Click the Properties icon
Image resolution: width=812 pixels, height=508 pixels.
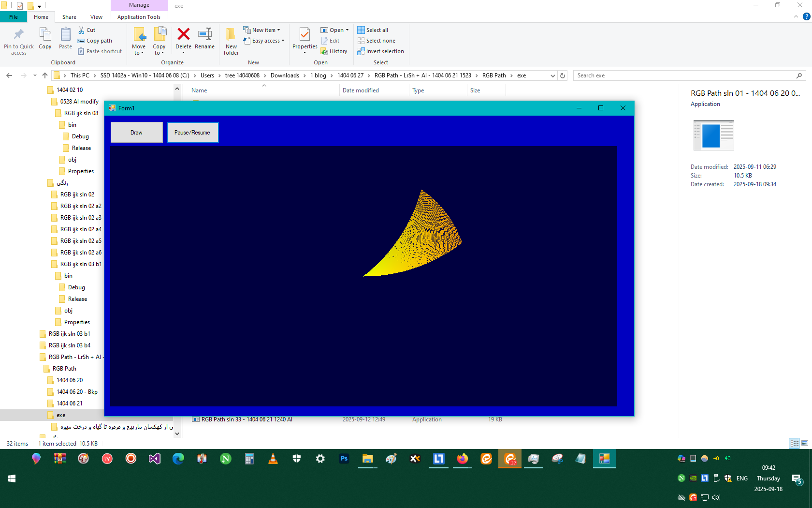pos(304,35)
